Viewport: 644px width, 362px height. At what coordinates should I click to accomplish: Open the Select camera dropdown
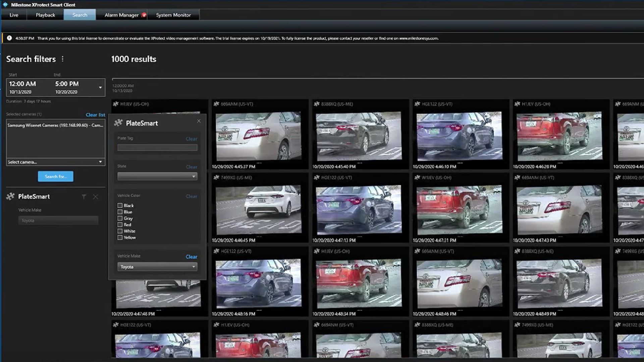56,162
